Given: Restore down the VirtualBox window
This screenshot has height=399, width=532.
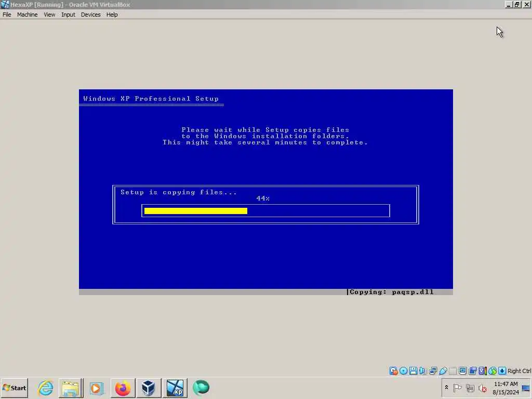Looking at the screenshot, I should tap(517, 4).
